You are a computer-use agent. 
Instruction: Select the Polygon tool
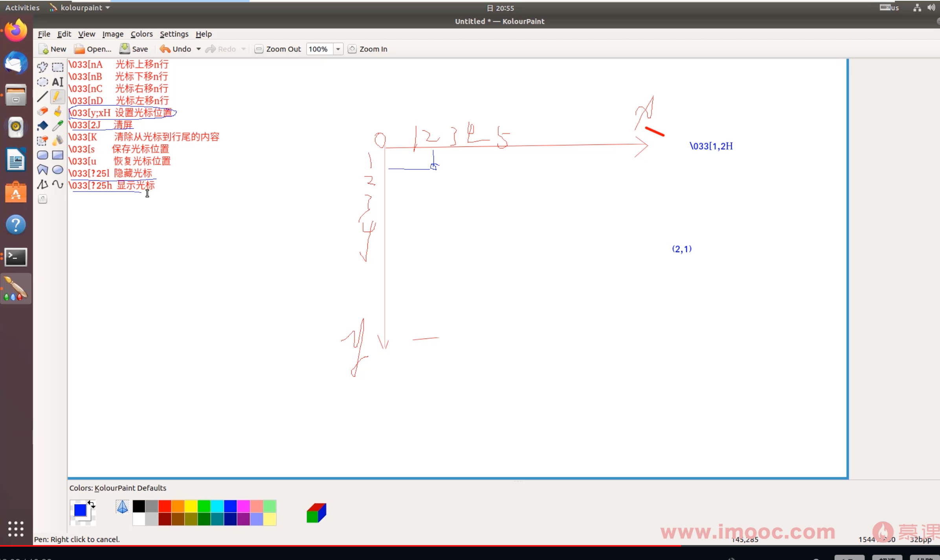coord(42,170)
